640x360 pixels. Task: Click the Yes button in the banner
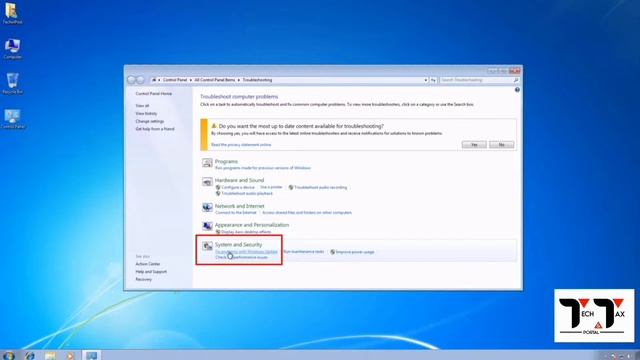click(x=474, y=144)
